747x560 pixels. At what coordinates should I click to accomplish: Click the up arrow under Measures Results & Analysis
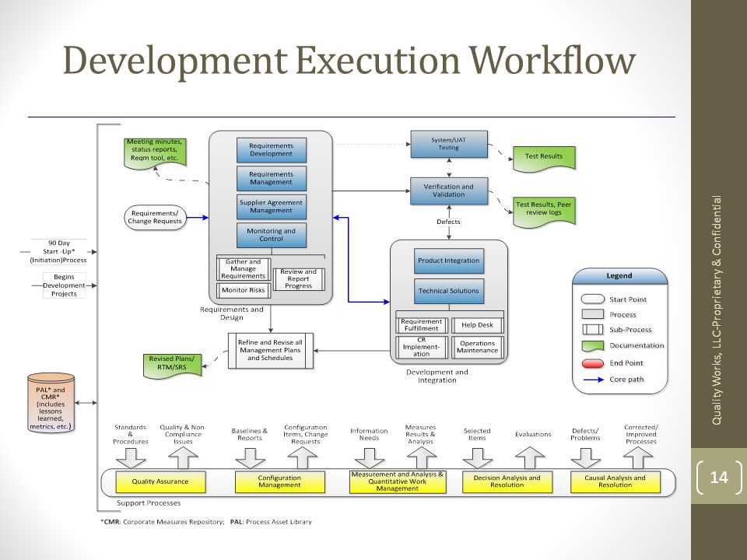(x=422, y=458)
